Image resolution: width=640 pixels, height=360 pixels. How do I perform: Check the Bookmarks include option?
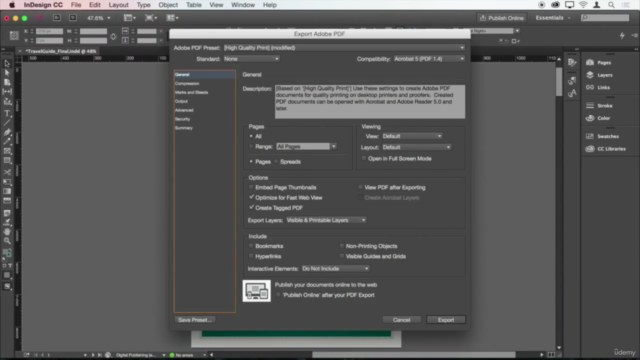251,246
